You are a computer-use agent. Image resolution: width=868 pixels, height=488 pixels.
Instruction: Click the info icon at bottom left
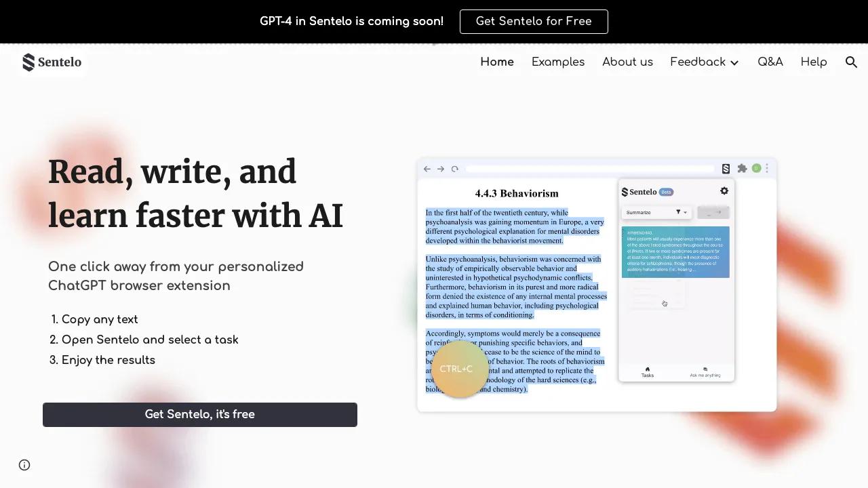pos(24,465)
